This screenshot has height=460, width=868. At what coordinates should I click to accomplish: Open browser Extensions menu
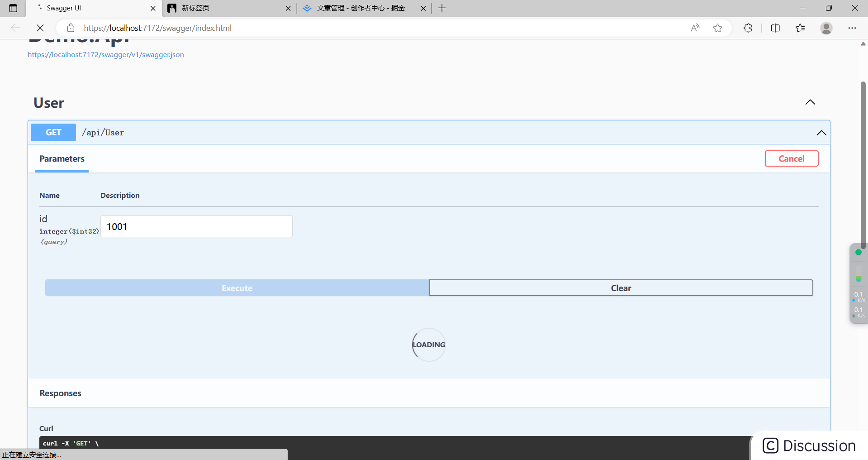coord(748,28)
